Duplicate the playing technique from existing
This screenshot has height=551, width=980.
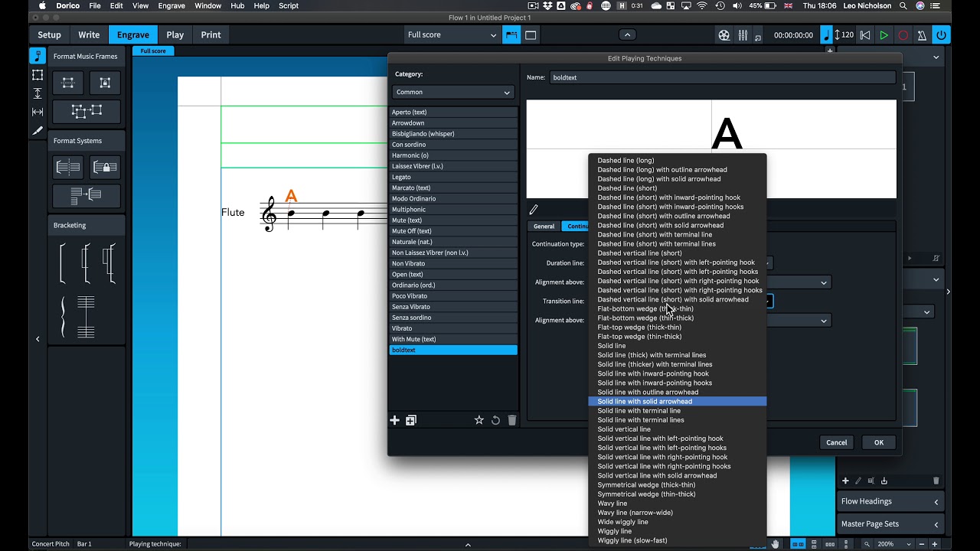(x=411, y=420)
